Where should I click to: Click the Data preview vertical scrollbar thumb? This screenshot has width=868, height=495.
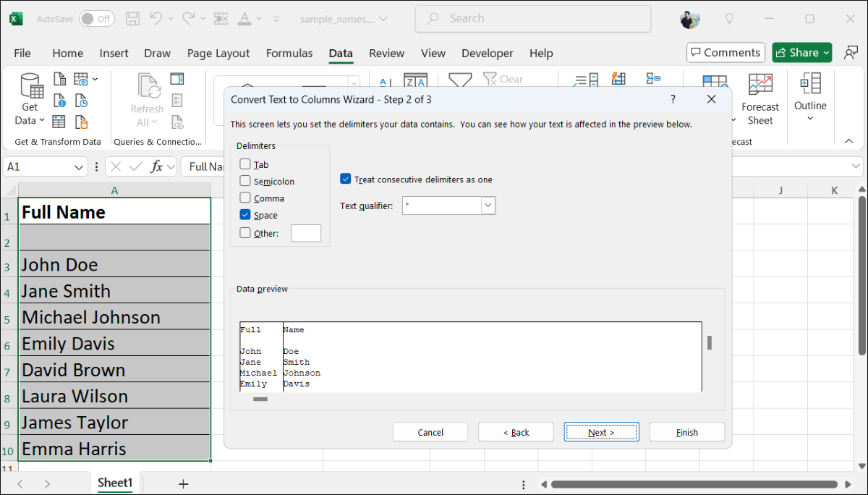coord(709,342)
